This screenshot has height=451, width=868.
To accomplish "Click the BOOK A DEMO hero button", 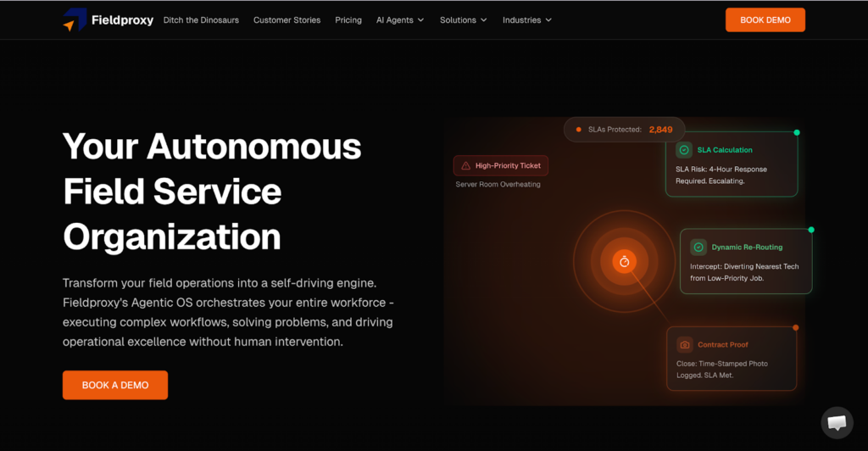I will 115,385.
